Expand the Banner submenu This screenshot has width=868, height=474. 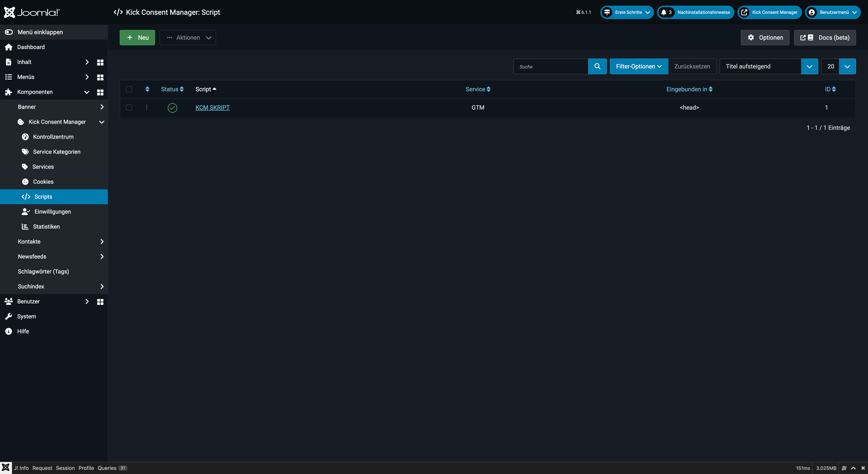pyautogui.click(x=102, y=107)
